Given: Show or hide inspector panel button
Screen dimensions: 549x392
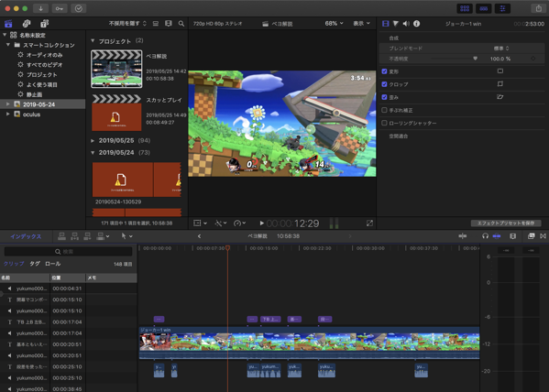Looking at the screenshot, I should tap(502, 8).
